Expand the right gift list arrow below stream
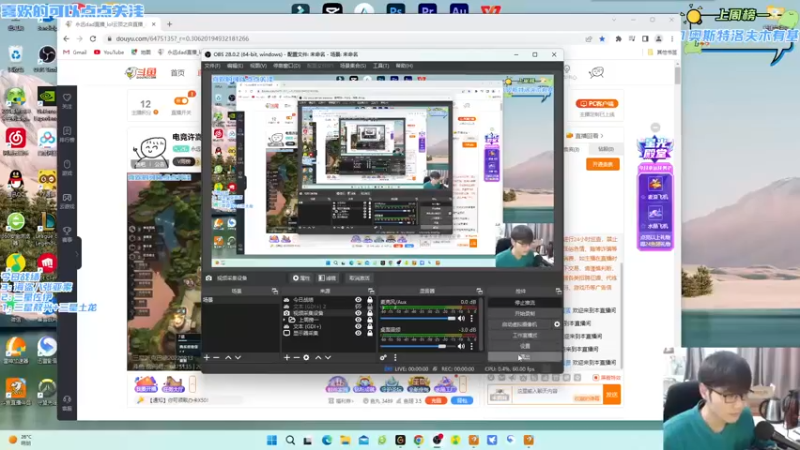Screen dimensions: 800x450 click(463, 384)
